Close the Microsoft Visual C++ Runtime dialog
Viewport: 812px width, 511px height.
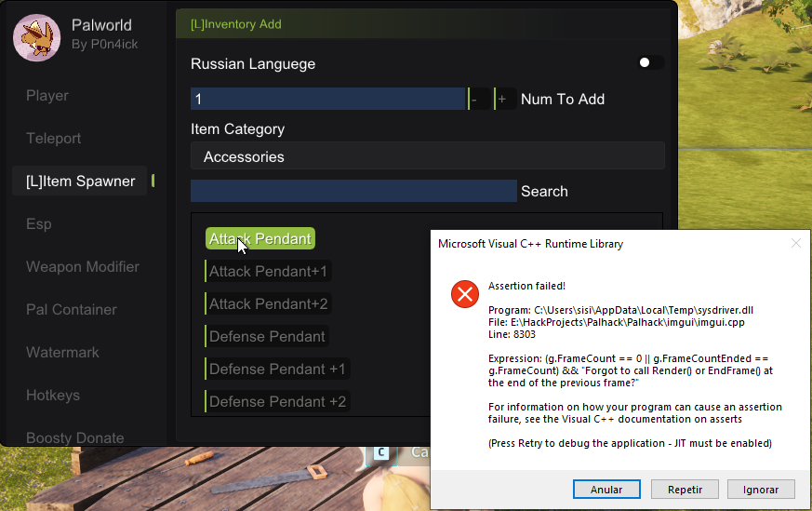pos(796,243)
